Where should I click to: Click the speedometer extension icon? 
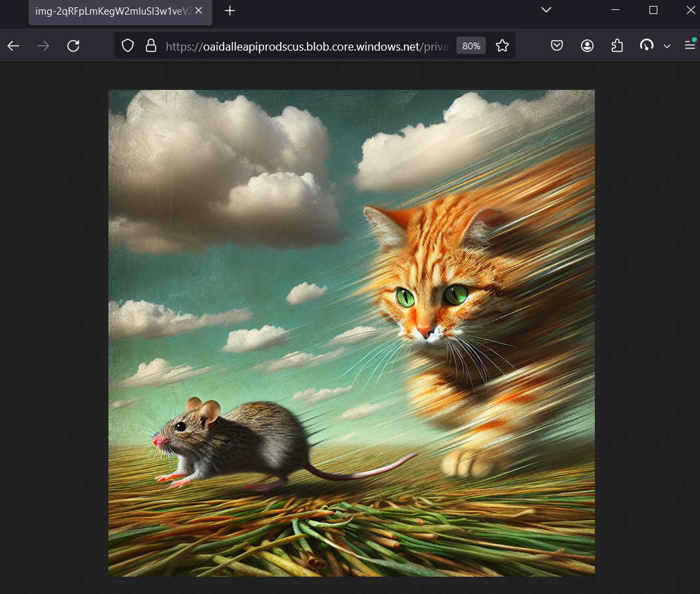point(646,45)
